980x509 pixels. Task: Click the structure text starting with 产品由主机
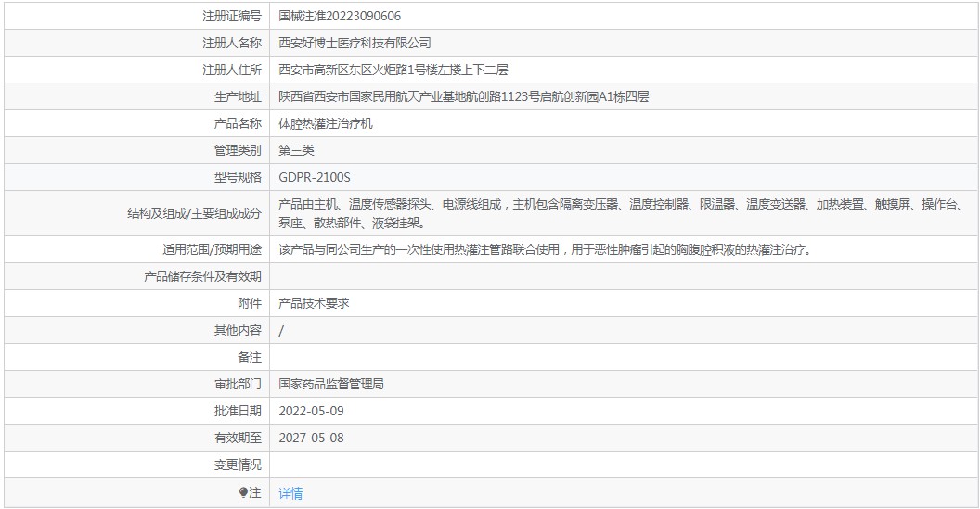[622, 213]
